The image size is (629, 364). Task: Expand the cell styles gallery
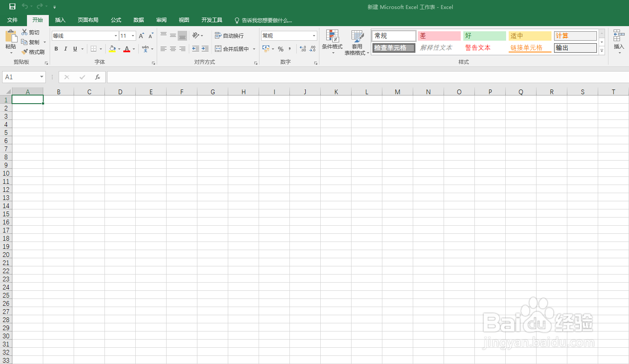point(602,51)
